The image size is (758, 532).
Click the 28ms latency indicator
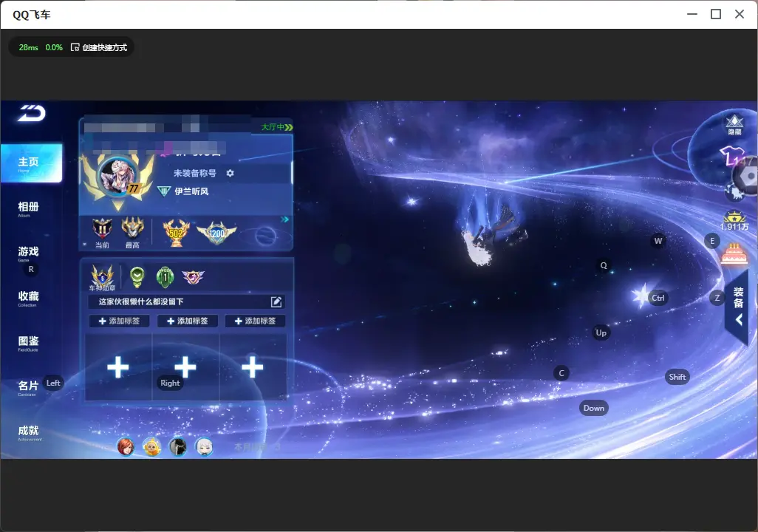pos(28,47)
